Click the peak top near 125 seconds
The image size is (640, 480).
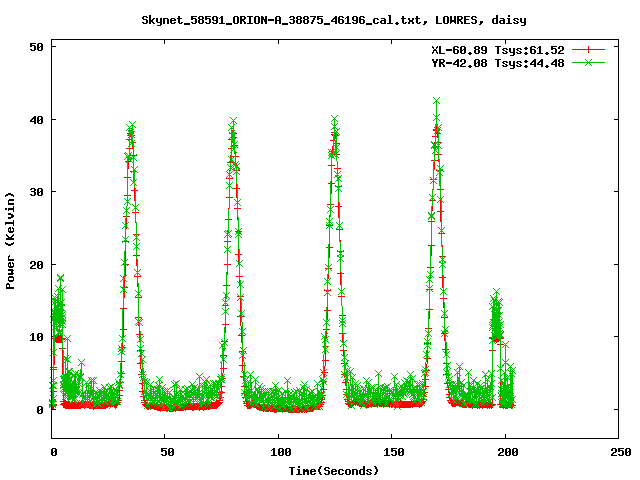click(335, 120)
